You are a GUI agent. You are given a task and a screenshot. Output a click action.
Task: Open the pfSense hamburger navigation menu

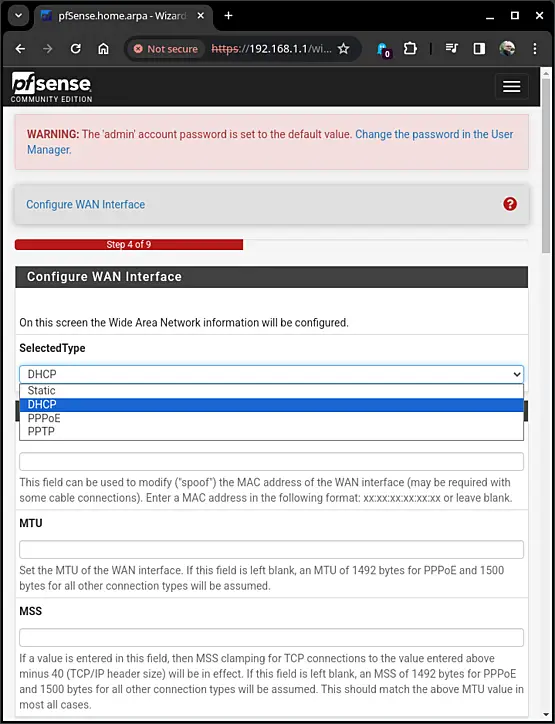[512, 86]
